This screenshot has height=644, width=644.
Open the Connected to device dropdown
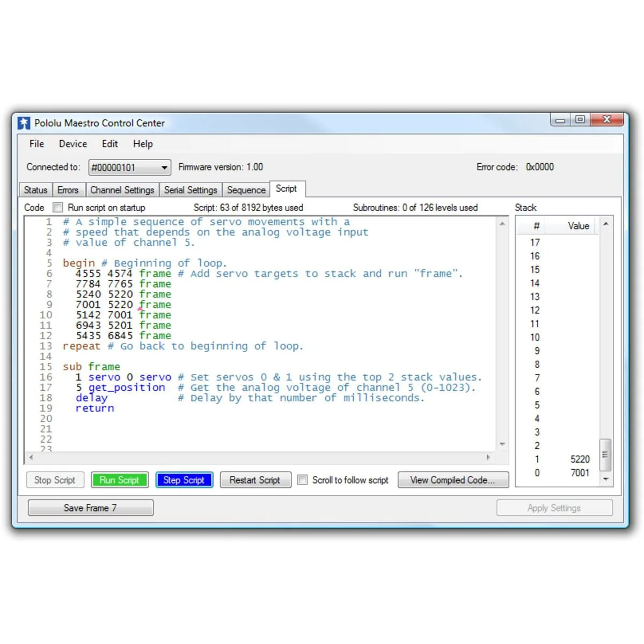164,167
